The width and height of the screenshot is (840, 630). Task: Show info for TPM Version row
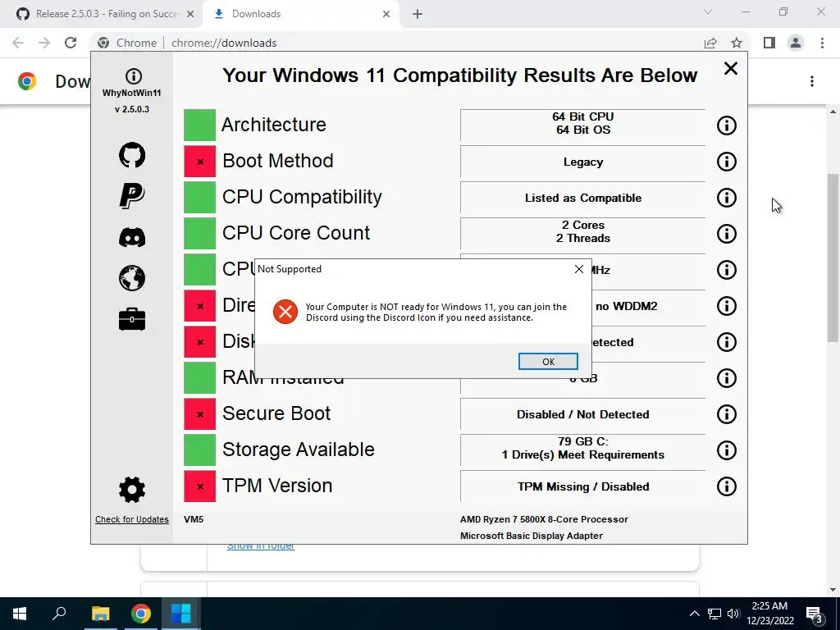coord(727,486)
